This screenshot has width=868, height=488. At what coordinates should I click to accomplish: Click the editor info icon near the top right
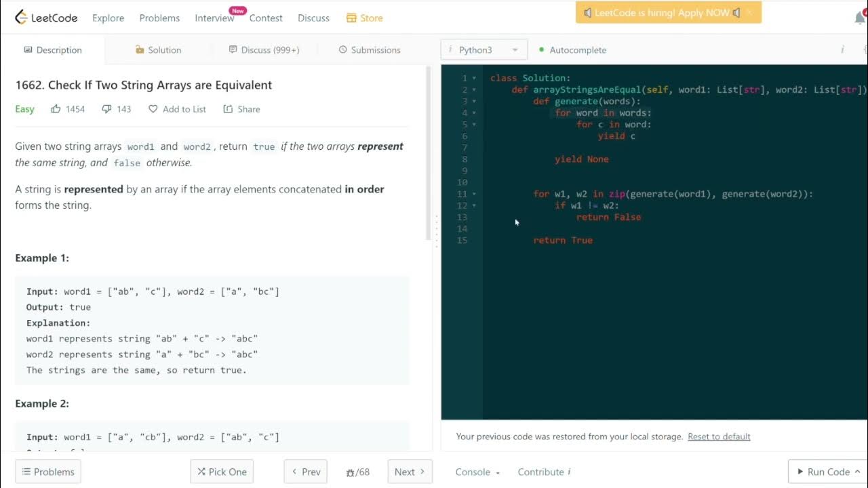tap(842, 49)
